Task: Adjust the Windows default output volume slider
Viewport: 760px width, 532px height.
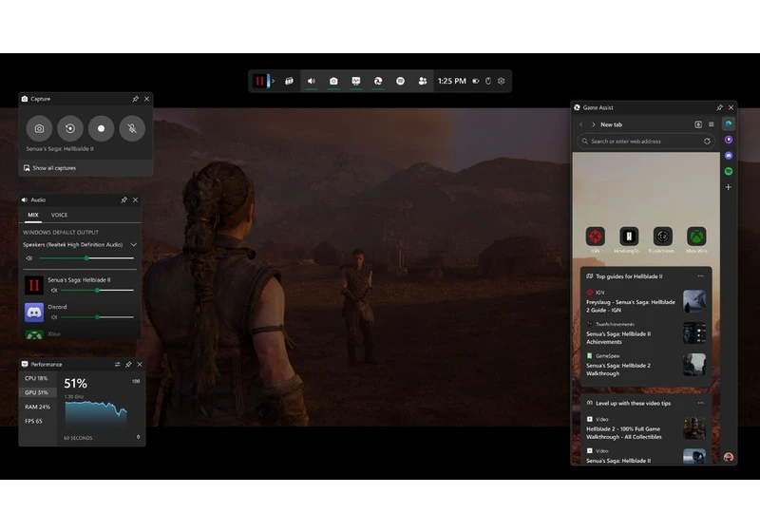Action: point(86,258)
